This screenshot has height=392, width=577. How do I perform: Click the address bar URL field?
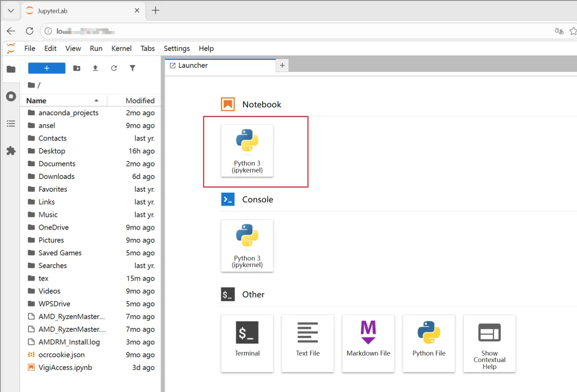294,32
